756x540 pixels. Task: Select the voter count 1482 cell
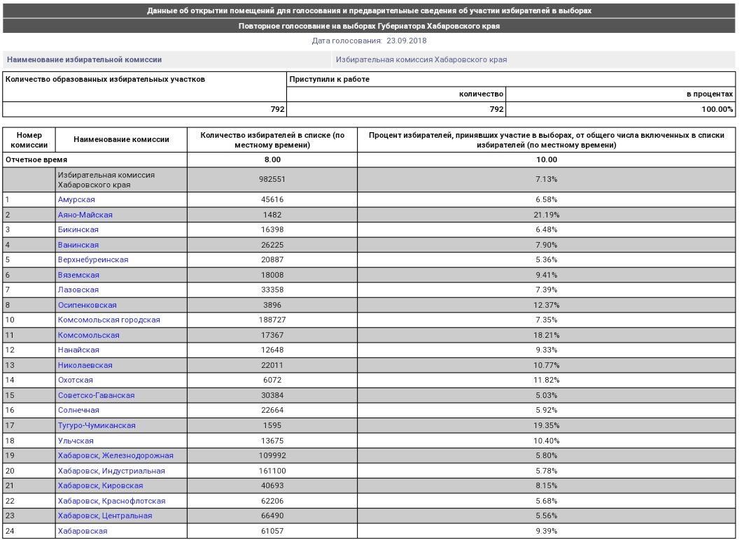coord(272,215)
